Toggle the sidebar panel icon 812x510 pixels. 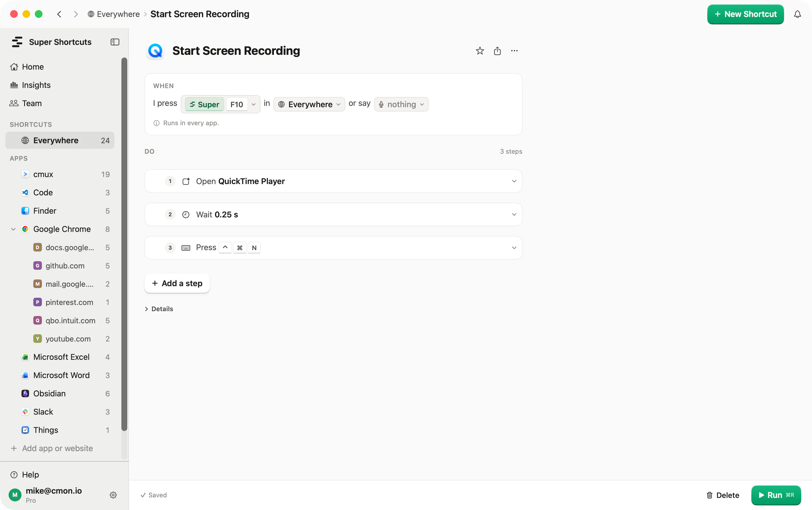[115, 42]
